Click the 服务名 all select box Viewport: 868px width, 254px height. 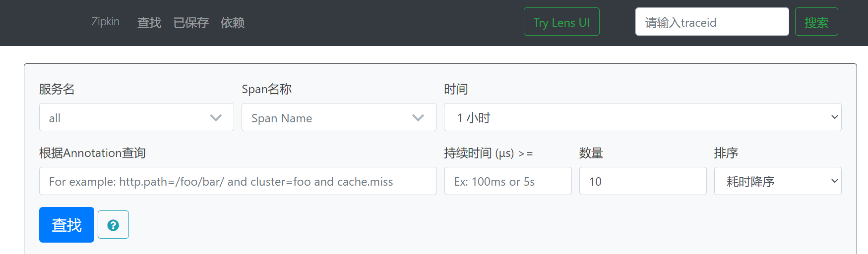[x=136, y=117]
